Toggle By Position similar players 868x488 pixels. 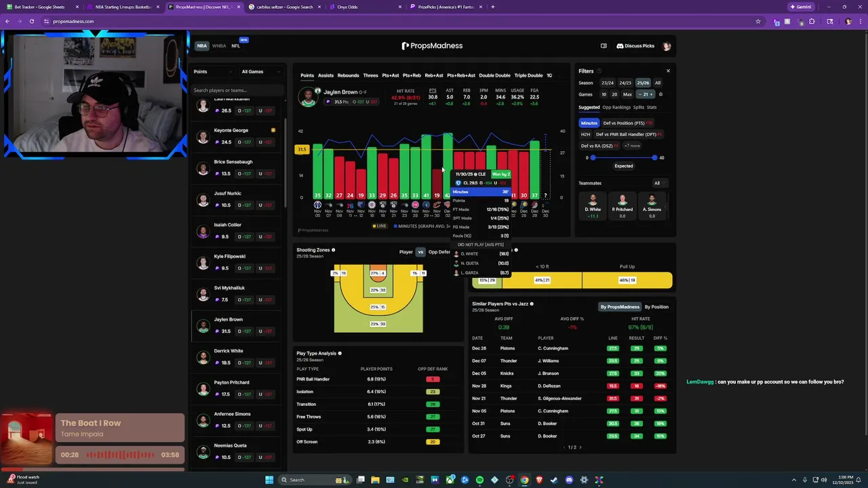click(x=656, y=307)
